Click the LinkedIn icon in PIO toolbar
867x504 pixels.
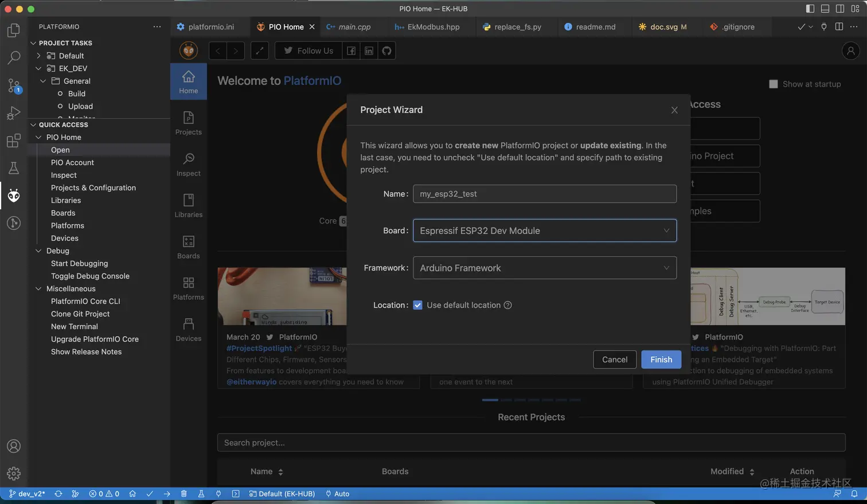coord(369,50)
